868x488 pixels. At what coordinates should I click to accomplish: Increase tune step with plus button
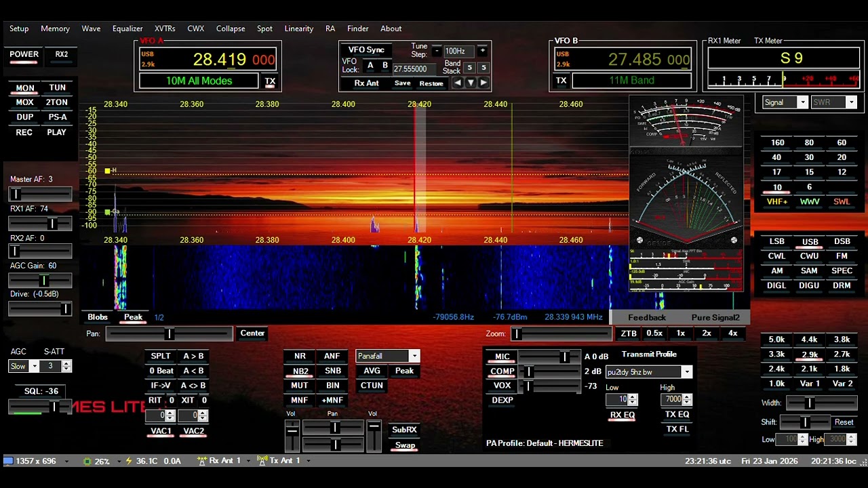(482, 51)
